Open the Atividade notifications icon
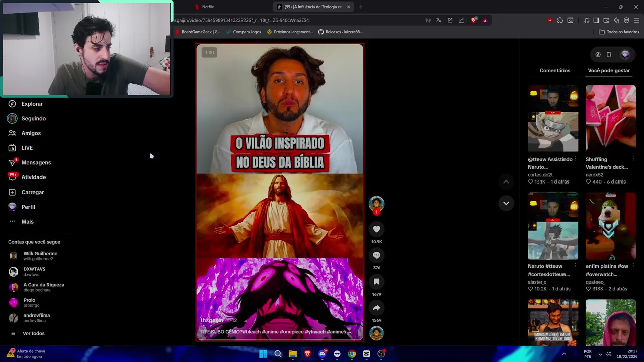644x362 pixels. click(x=12, y=177)
